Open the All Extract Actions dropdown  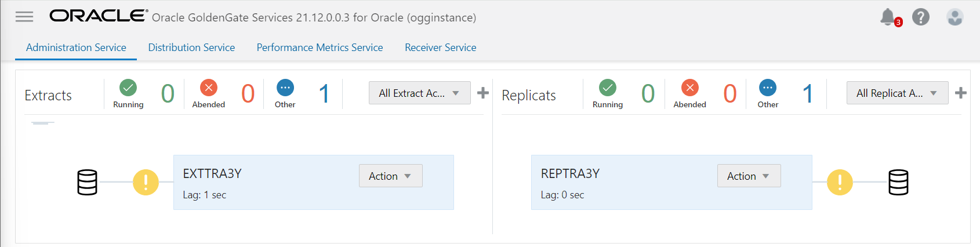[420, 93]
